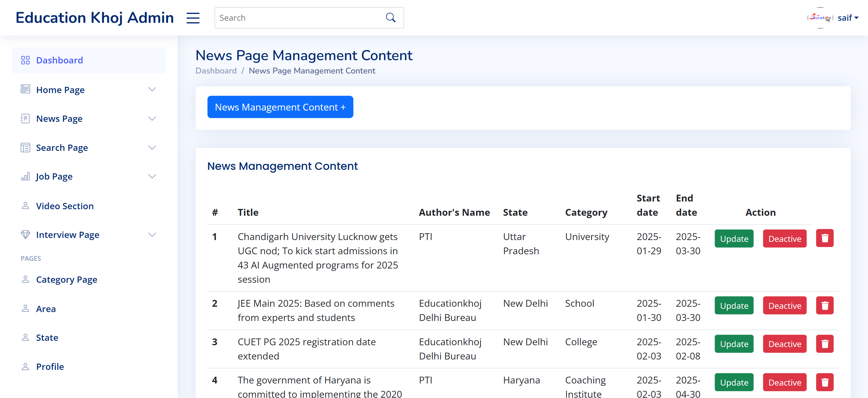Deactivate the Chandigarh University news entry
Viewport: 868px width, 398px height.
tap(785, 239)
